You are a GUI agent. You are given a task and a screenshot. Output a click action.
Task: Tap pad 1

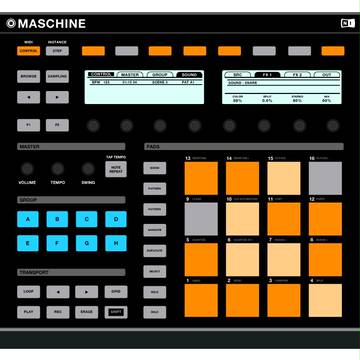coord(201,300)
